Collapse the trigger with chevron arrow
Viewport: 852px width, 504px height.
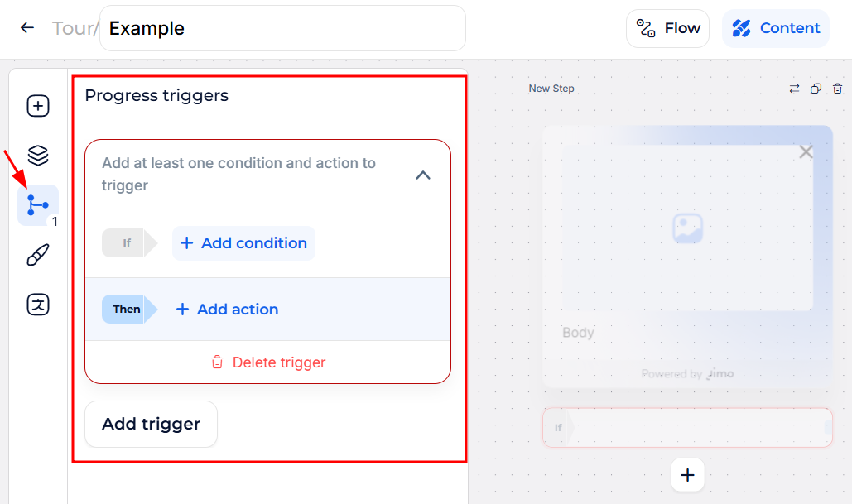tap(423, 175)
